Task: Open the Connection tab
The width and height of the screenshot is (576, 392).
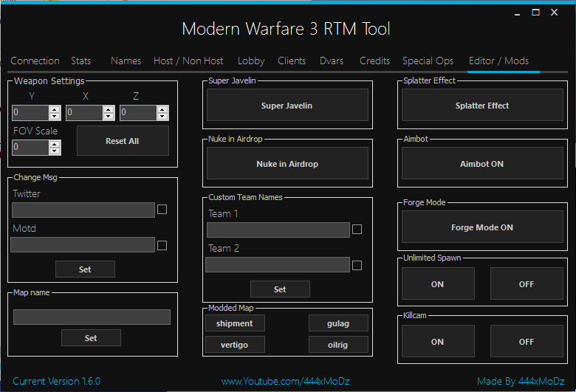Action: [35, 61]
